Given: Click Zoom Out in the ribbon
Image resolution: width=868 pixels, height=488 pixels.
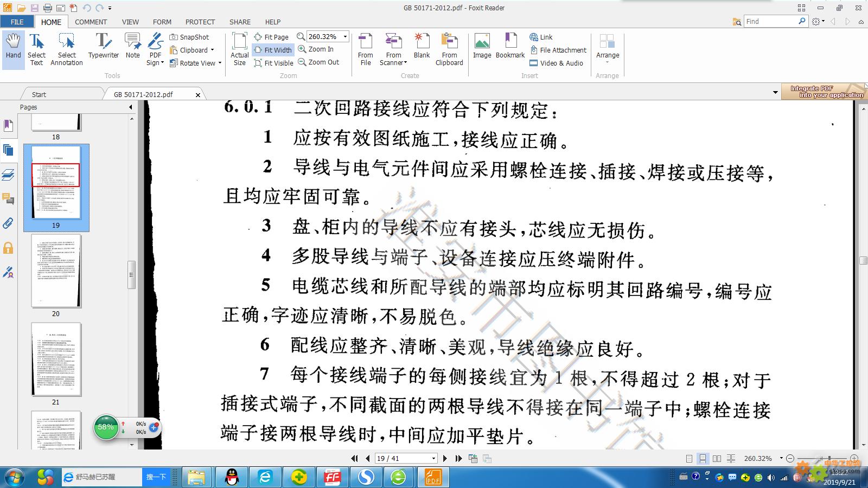Looking at the screenshot, I should [318, 62].
